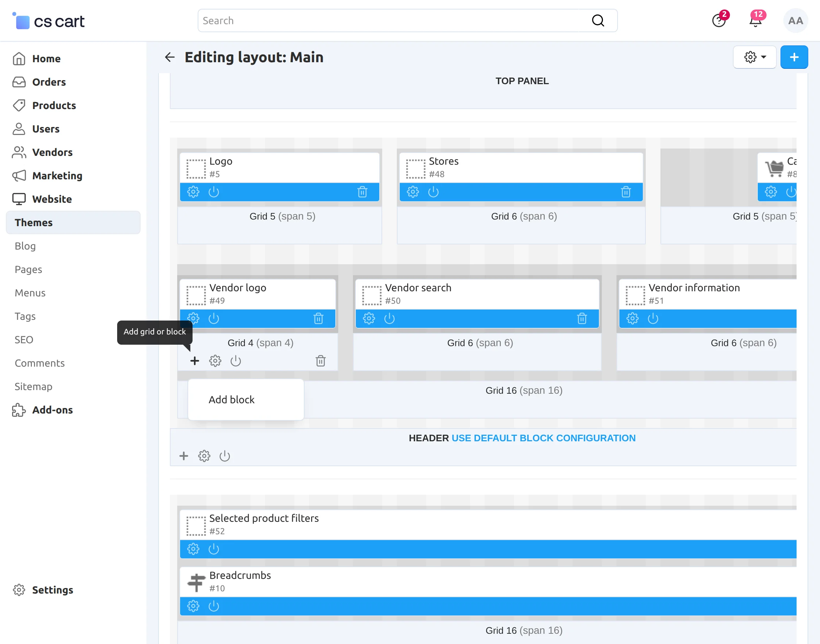Disable Selected product filters block via power icon
The height and width of the screenshot is (644, 820).
[213, 549]
